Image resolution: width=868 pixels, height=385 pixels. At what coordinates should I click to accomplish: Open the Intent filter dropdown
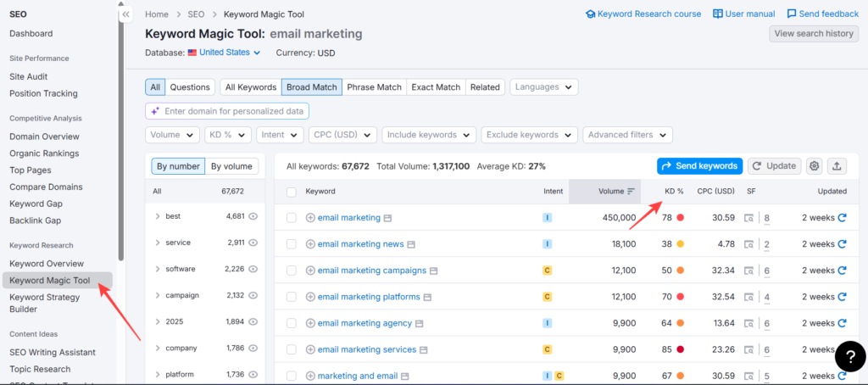coord(280,135)
